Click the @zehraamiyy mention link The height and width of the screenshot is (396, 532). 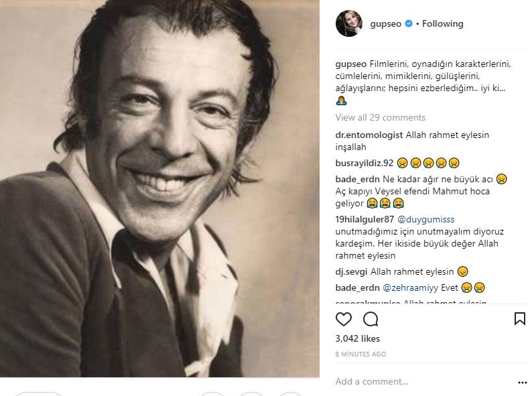coord(409,287)
